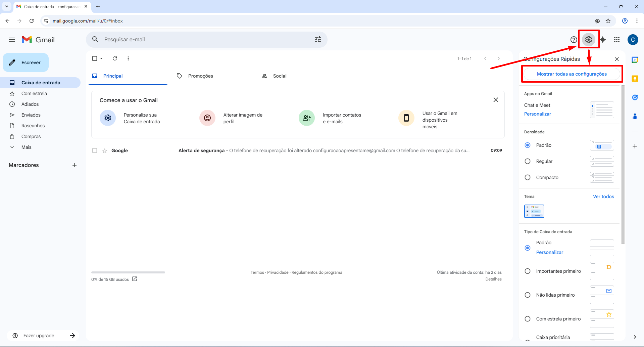Image resolution: width=644 pixels, height=347 pixels.
Task: Open the select-all dropdown arrow
Action: 101,58
